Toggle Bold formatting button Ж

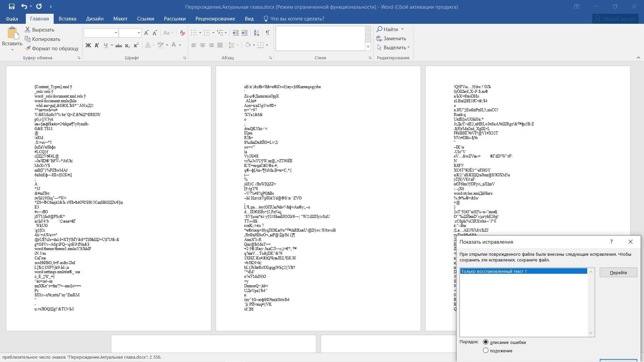(88, 45)
